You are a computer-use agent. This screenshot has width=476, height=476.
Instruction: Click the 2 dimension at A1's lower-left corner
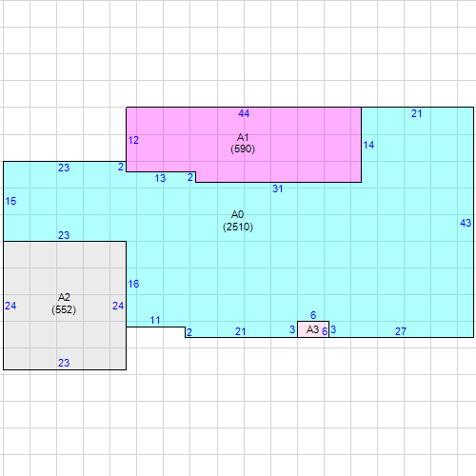coord(121,167)
